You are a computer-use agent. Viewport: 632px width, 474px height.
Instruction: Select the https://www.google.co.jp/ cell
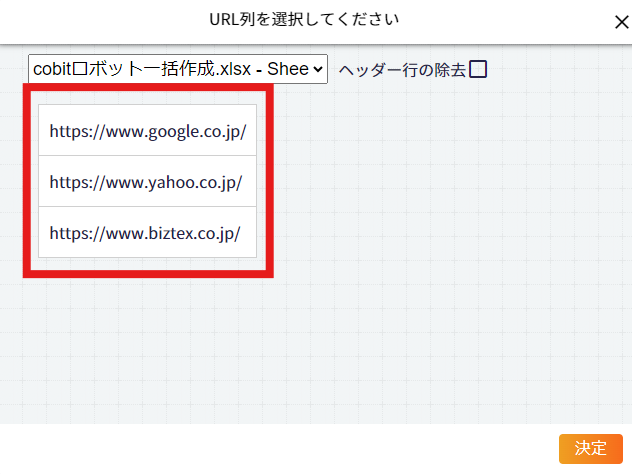pos(148,130)
